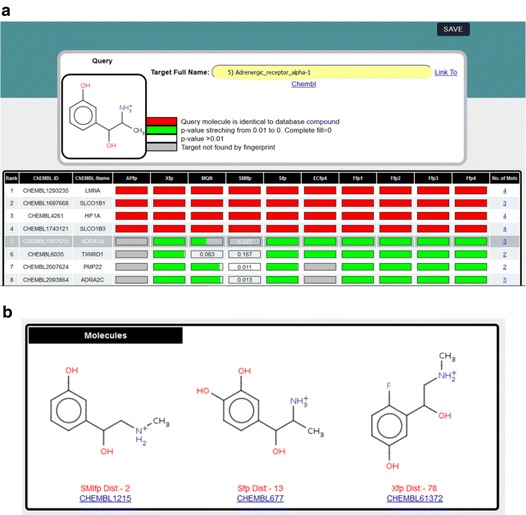The height and width of the screenshot is (515, 526).
Task: Click the green Xfp cell in ADRA2C row
Action: (169, 279)
